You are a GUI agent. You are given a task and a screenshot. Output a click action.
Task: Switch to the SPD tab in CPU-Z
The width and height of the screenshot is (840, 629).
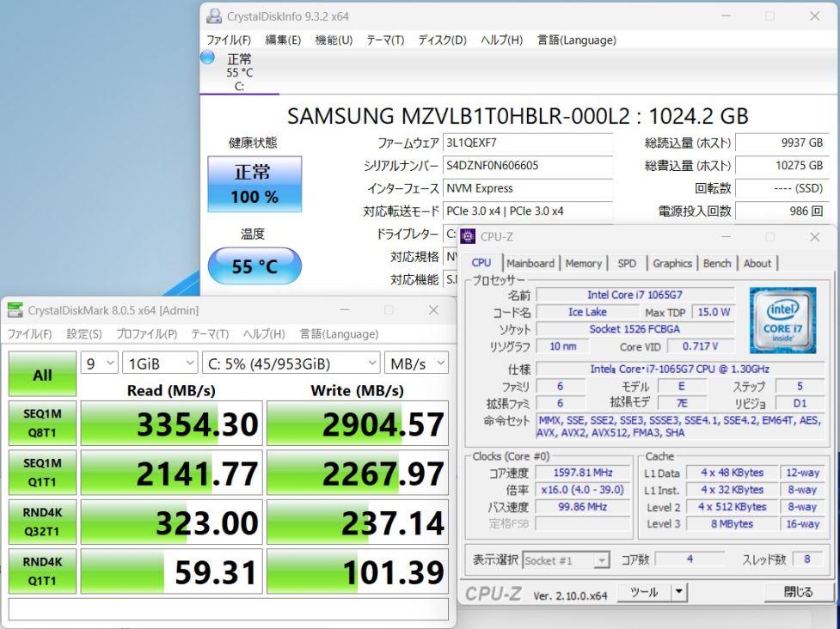click(627, 264)
